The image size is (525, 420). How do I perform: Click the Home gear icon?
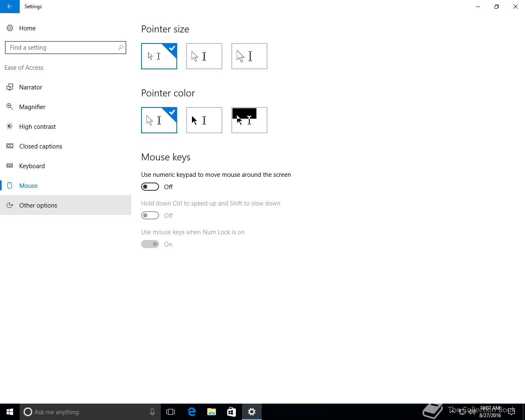coord(10,28)
